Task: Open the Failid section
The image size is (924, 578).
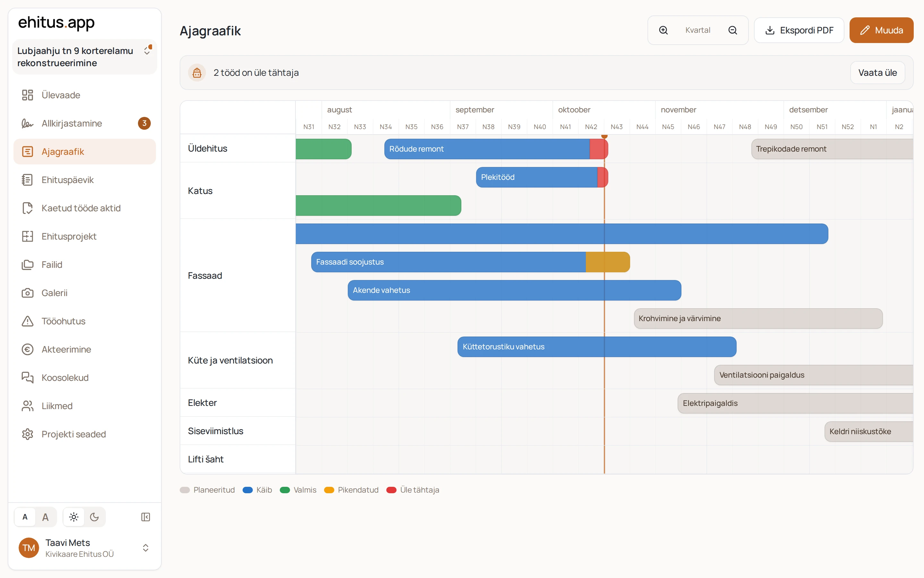Action: (84, 265)
